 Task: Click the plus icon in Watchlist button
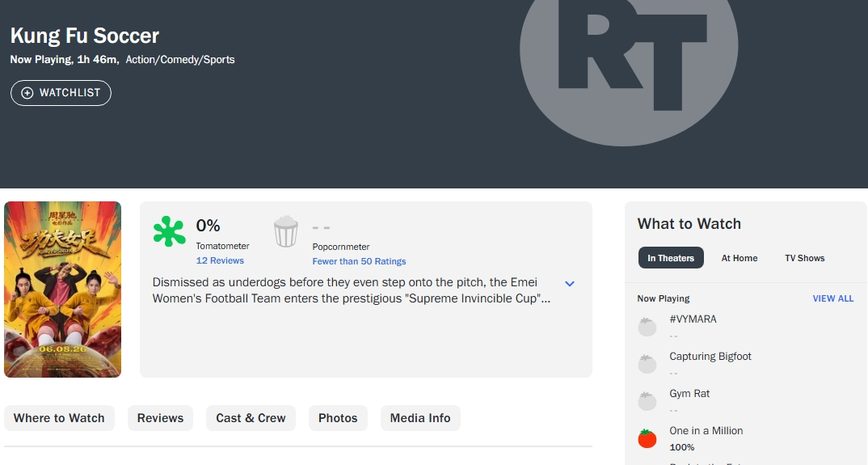[27, 93]
